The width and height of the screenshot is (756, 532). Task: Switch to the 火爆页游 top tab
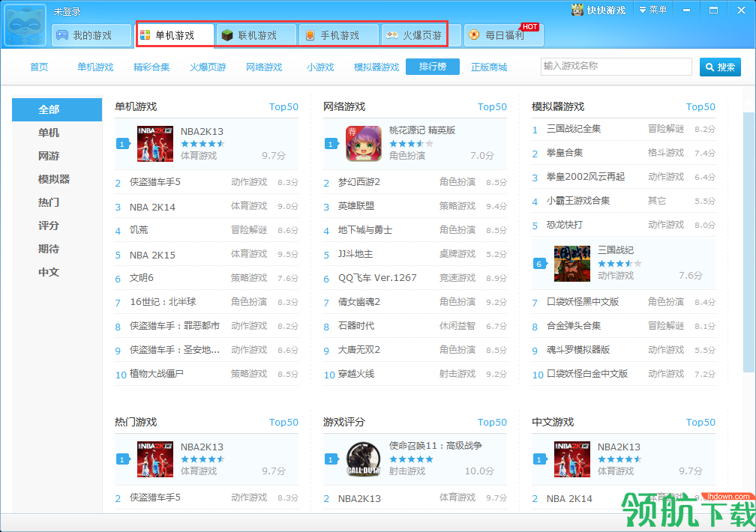415,35
